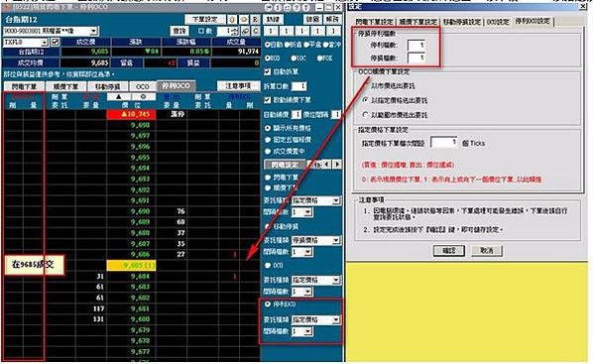Click the link icon beside the quantity stepper
Screen dimensions: 593x364
[246, 31]
